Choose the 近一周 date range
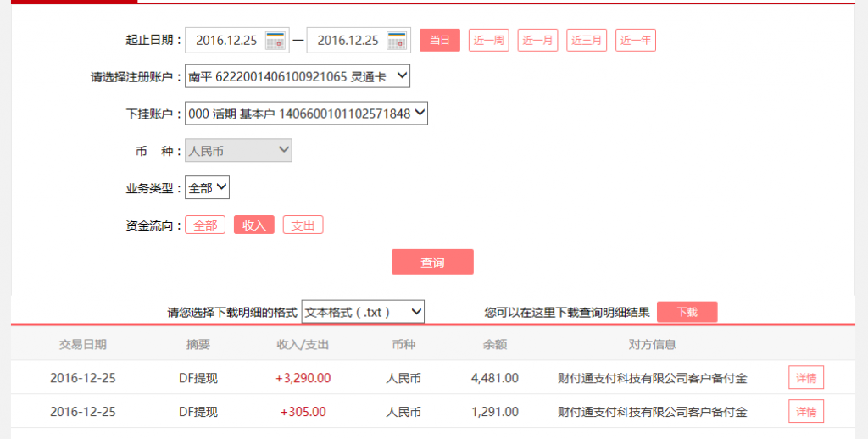Image resolution: width=868 pixels, height=439 pixels. [489, 40]
